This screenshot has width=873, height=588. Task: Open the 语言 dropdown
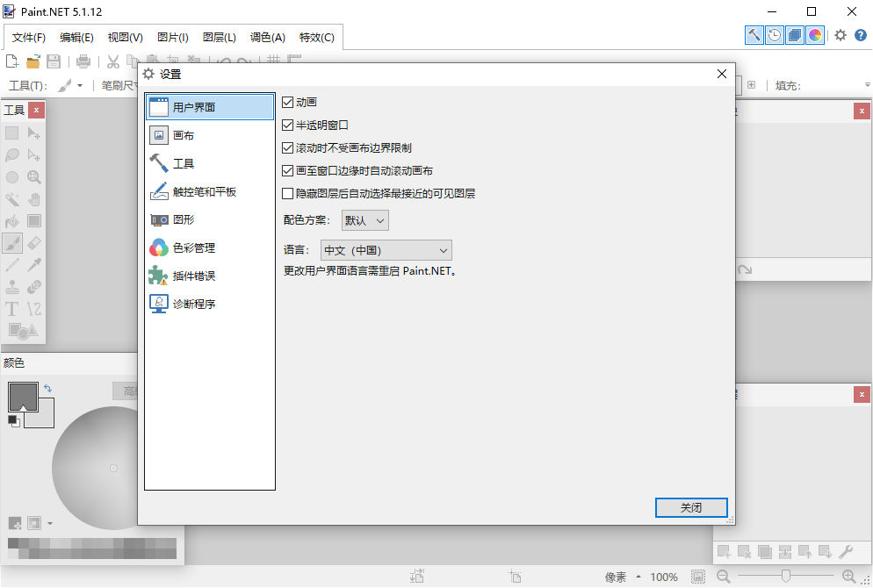386,250
